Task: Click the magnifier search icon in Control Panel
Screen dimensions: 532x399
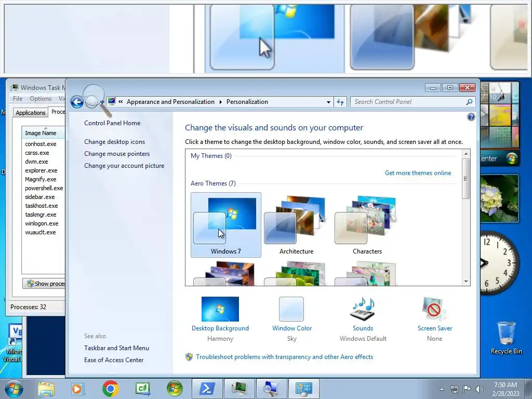Action: [469, 102]
